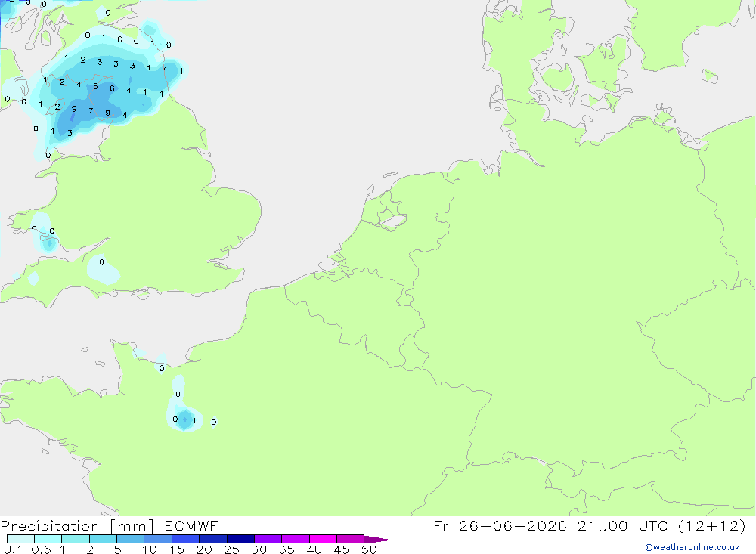Viewport: 756px width, 554px height.
Task: Select the 'Fr 26-06-2026' date text
Action: [x=500, y=525]
